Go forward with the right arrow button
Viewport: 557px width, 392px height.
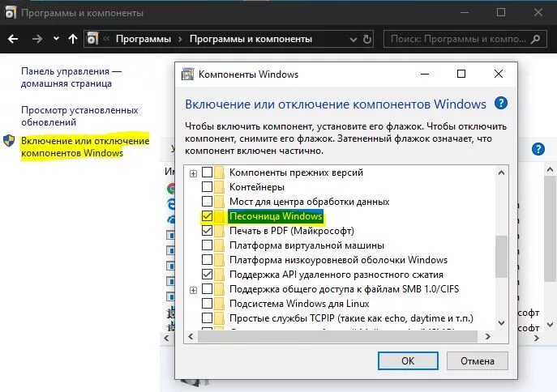[37, 39]
